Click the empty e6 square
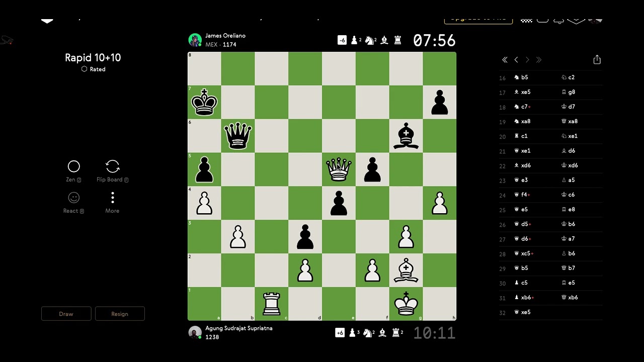Screen dimensions: 644x362 coord(339,136)
